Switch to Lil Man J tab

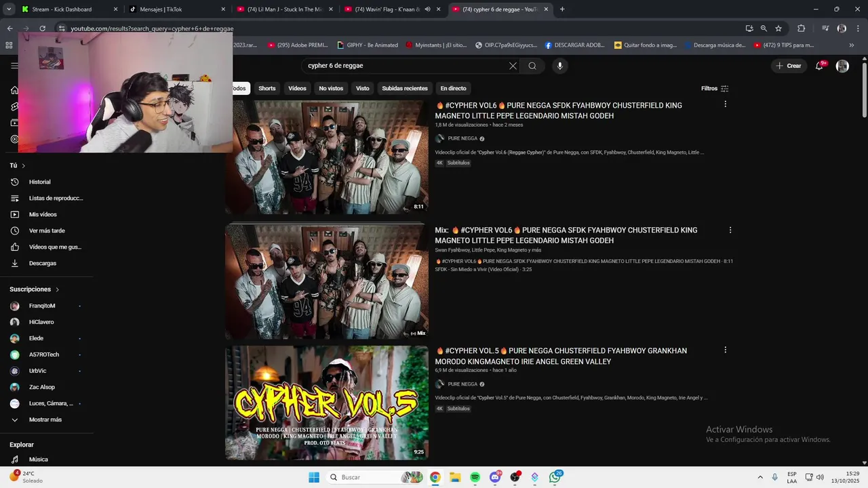(x=284, y=9)
